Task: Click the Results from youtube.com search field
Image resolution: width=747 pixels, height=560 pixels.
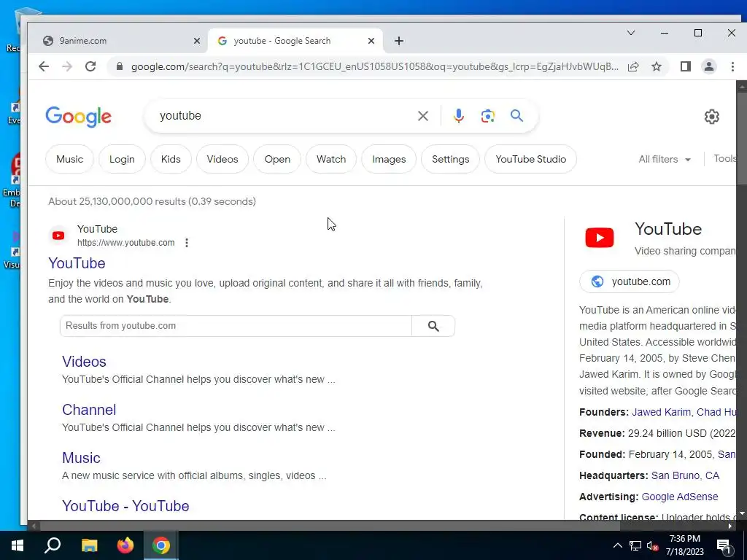Action: pyautogui.click(x=236, y=326)
